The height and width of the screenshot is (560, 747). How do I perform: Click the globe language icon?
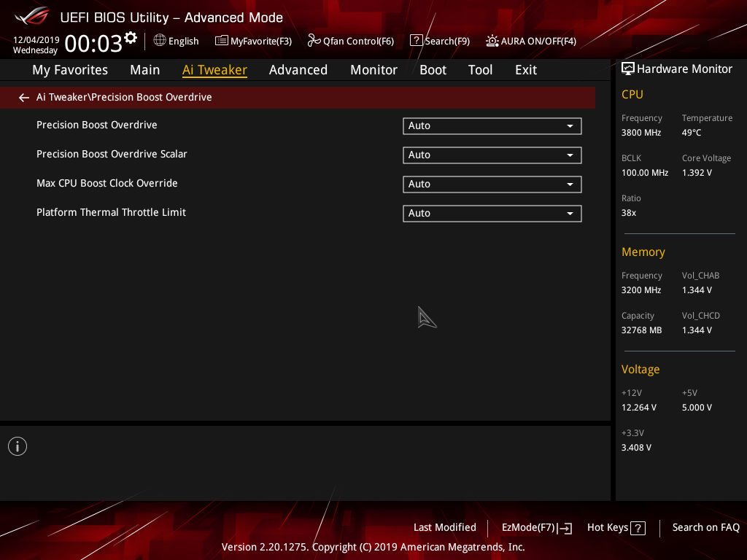[160, 41]
